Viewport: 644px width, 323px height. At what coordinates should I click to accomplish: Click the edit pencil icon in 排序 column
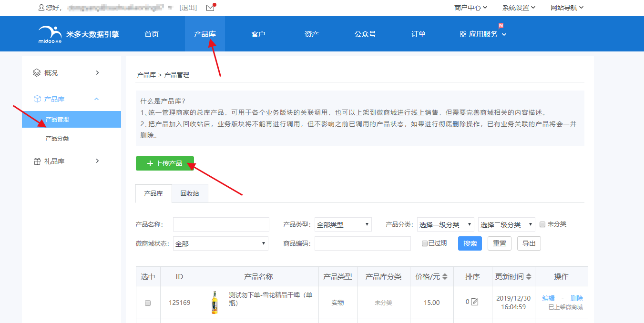[474, 302]
